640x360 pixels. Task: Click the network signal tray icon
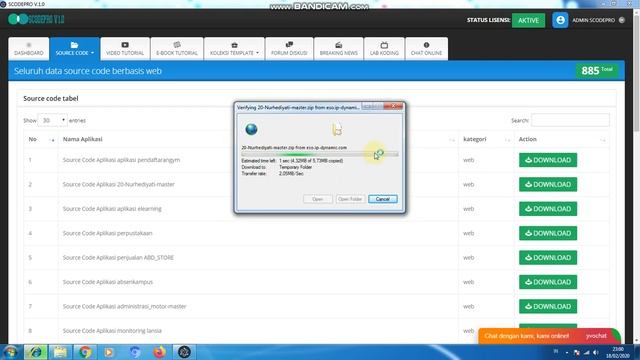pyautogui.click(x=586, y=352)
